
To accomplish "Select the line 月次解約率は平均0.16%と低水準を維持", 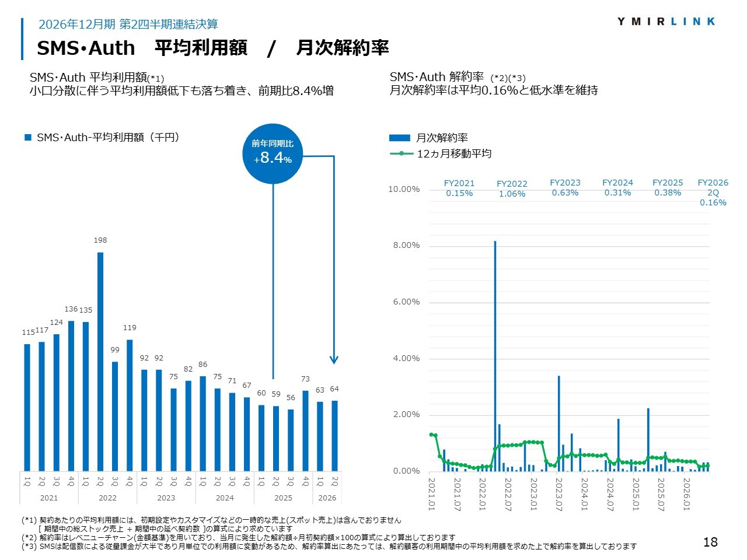I will [494, 90].
